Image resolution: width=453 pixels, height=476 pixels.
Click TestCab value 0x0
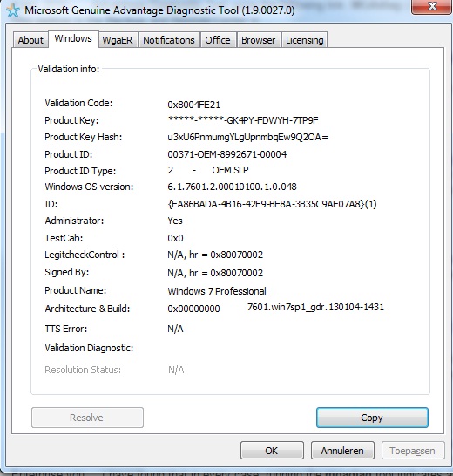click(x=175, y=238)
